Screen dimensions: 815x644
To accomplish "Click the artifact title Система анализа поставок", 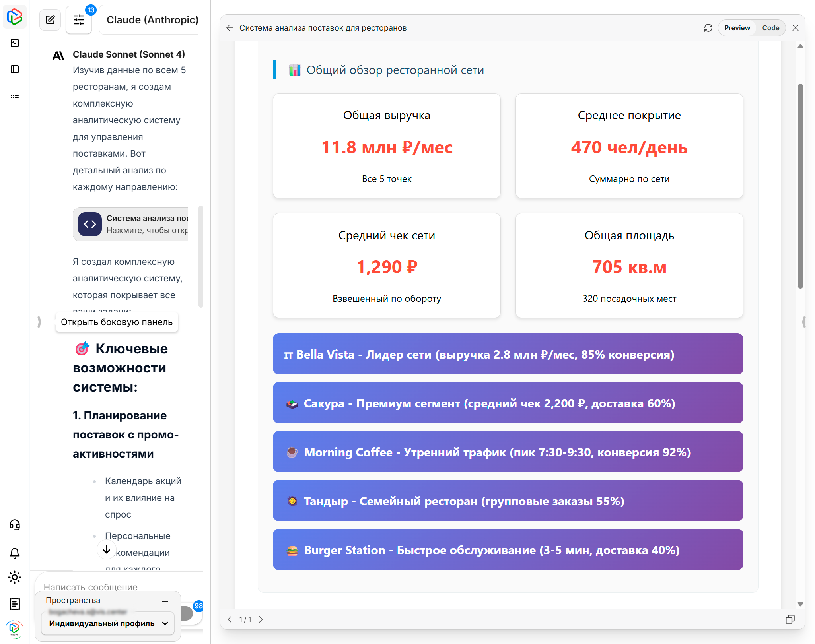I will click(x=323, y=28).
